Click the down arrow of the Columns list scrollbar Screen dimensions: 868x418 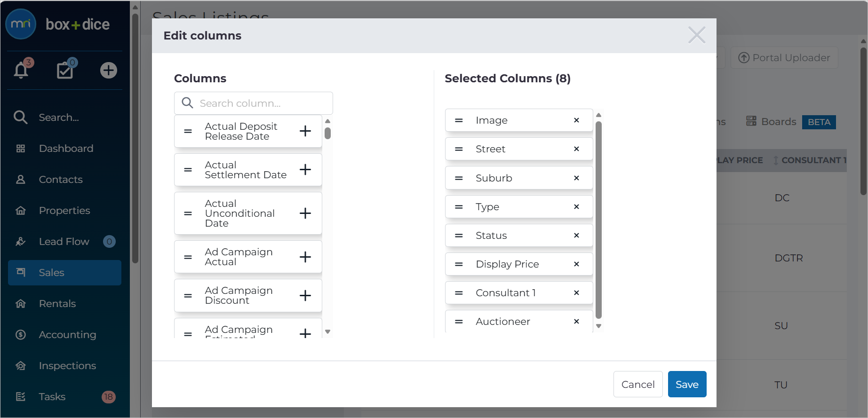[327, 332]
